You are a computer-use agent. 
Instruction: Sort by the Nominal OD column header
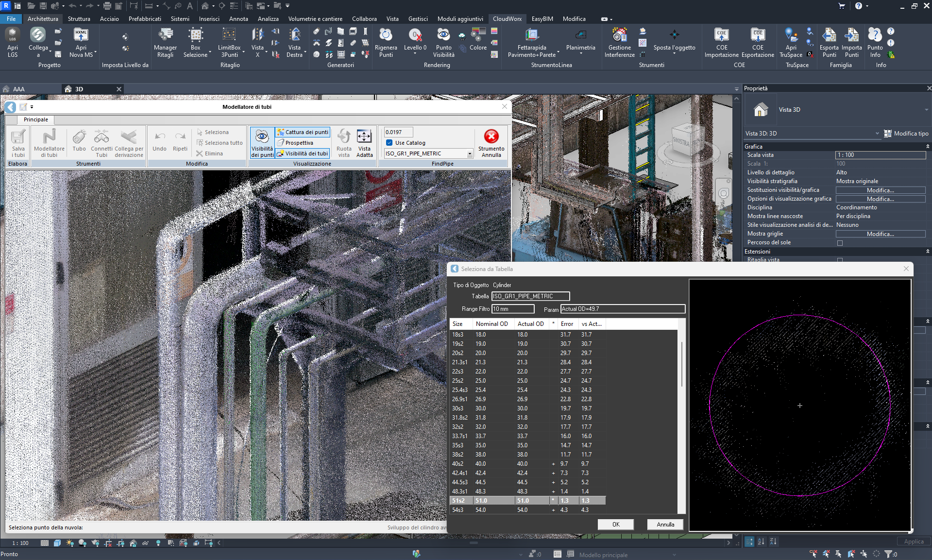tap(492, 324)
